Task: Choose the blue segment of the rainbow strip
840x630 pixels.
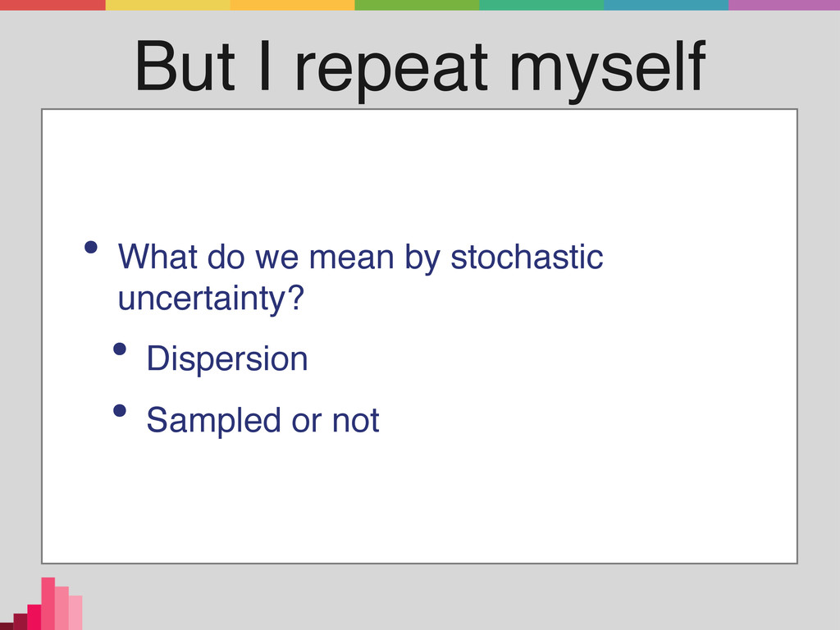Action: (x=666, y=5)
